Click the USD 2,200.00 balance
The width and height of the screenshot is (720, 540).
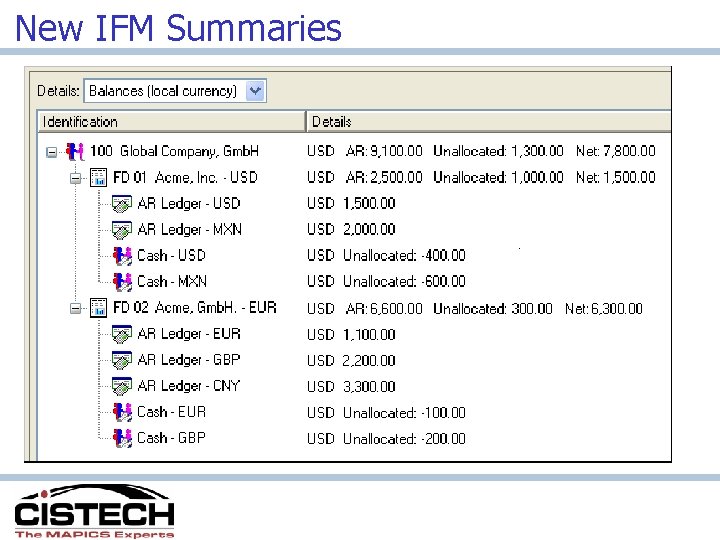pos(351,361)
